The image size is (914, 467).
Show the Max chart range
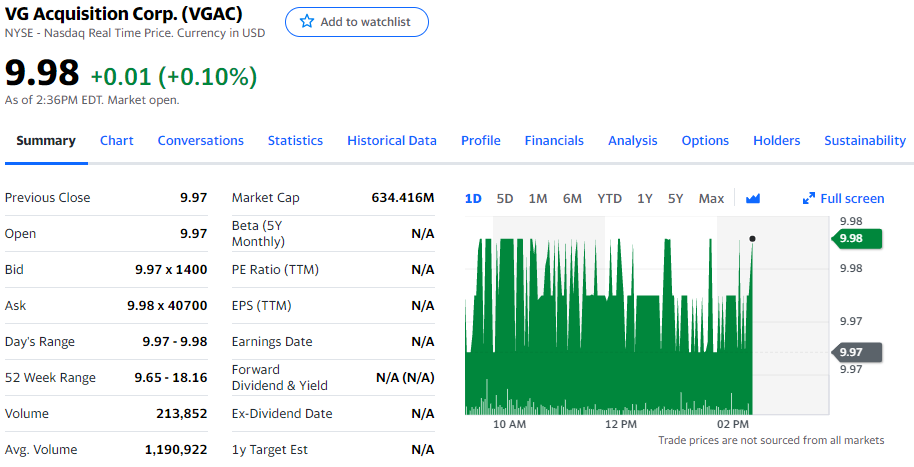(711, 199)
